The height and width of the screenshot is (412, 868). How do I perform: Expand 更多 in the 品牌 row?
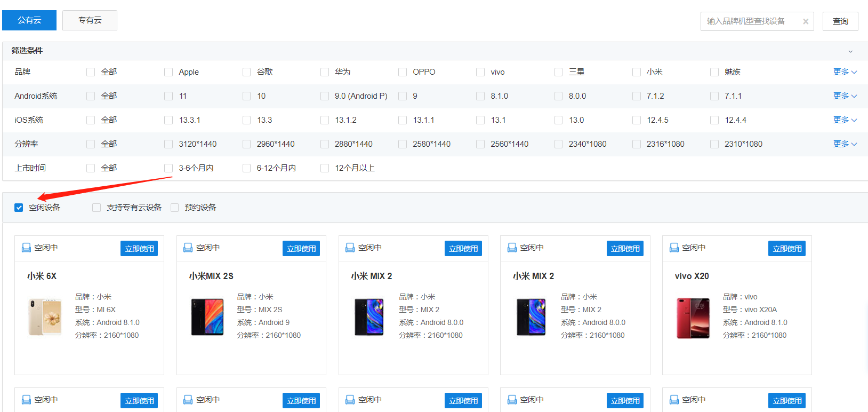point(845,72)
